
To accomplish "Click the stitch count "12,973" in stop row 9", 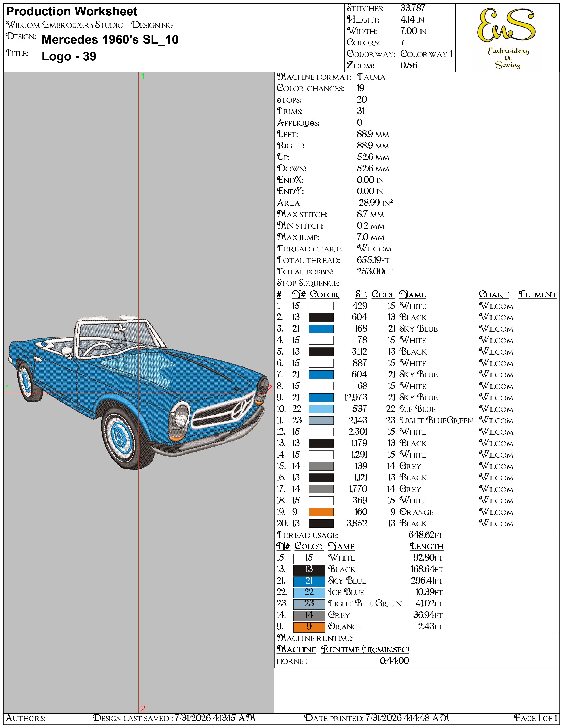I will 355,397.
